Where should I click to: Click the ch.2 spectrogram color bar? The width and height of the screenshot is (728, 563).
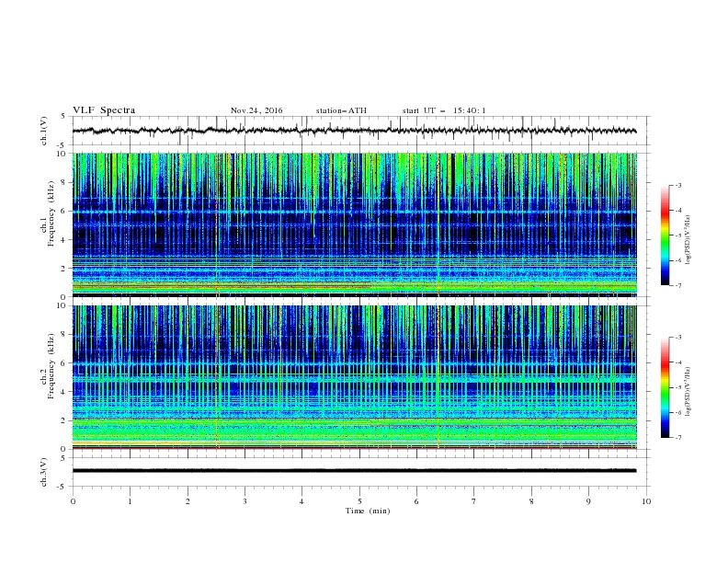[665, 387]
